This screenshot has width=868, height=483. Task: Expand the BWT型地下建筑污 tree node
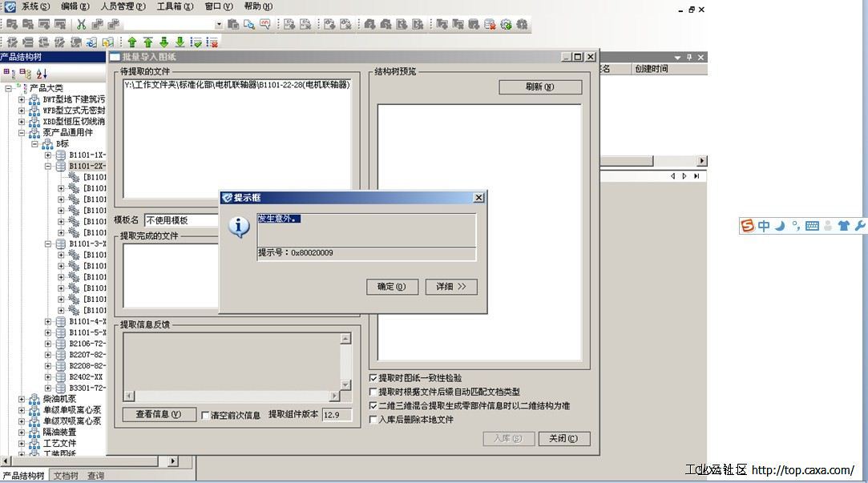point(21,99)
